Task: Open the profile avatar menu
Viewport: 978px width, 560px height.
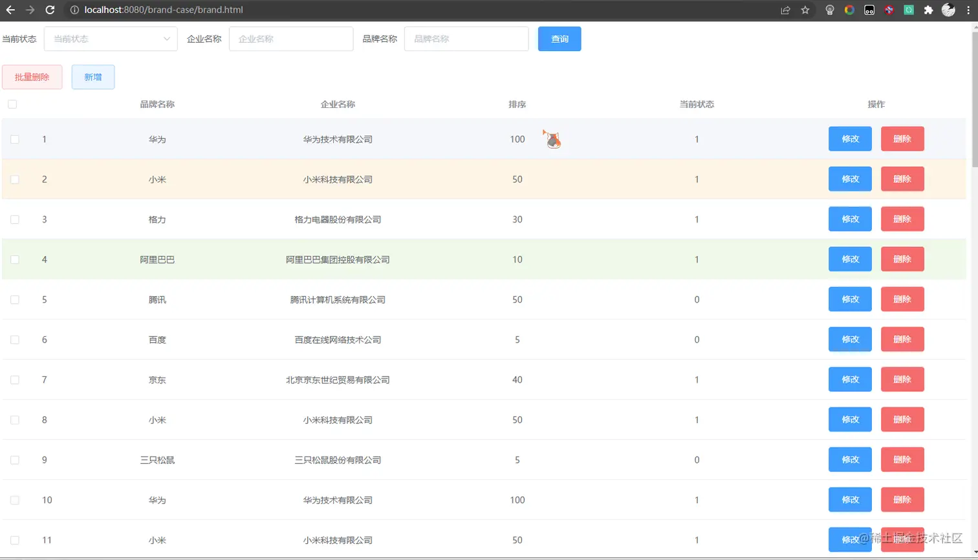Action: point(948,10)
